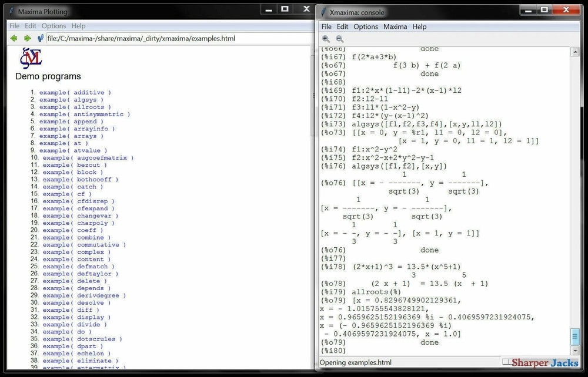
Task: Run the example( defmatch ) demo link
Action: coord(78,266)
